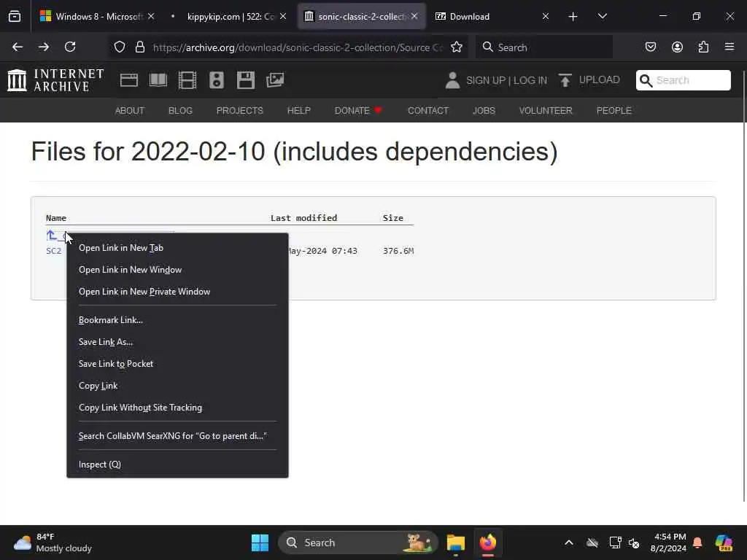
Task: Open the Internet Archive web (Wayback) icon
Action: (129, 80)
